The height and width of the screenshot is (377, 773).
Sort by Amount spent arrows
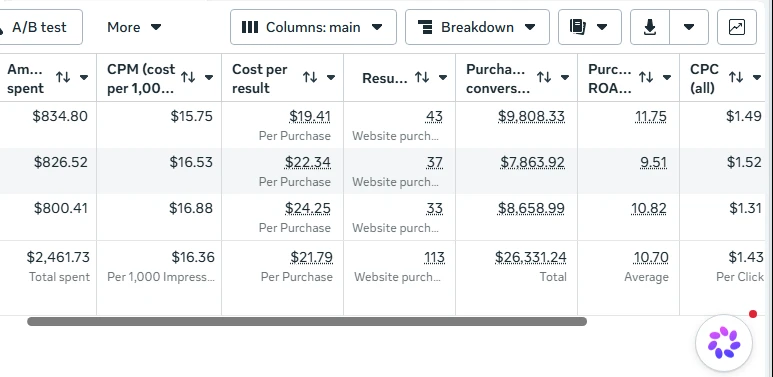[63, 77]
